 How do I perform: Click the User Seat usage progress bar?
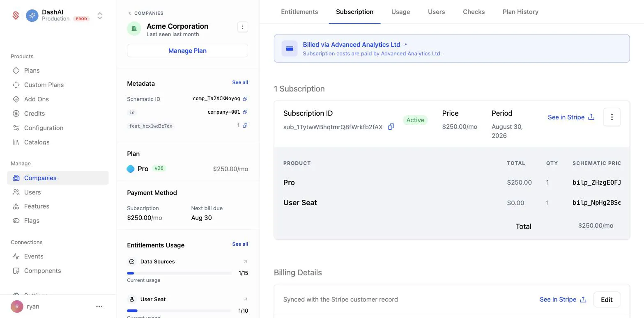[x=179, y=311]
